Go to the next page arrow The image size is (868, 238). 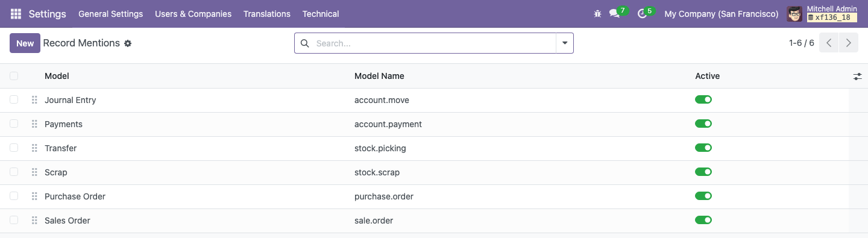point(848,43)
